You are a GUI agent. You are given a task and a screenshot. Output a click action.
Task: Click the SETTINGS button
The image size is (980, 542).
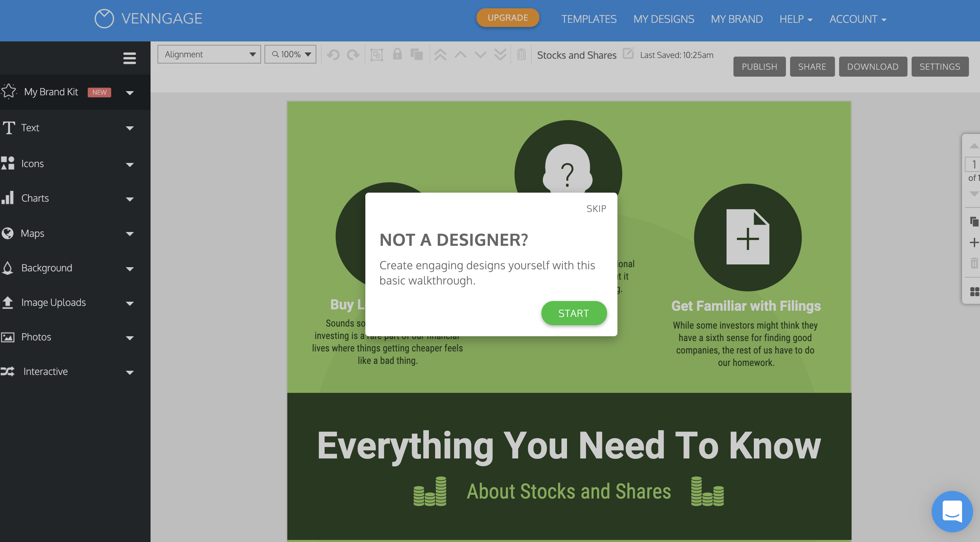[x=940, y=67]
